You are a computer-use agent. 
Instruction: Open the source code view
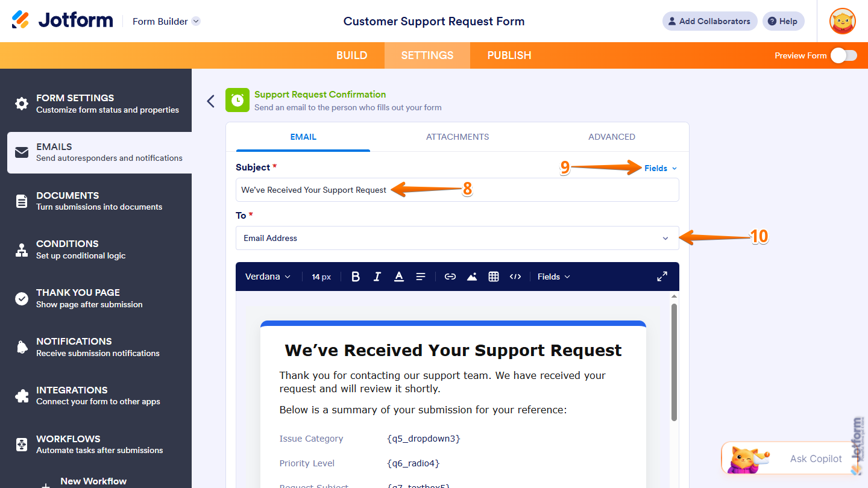tap(515, 277)
